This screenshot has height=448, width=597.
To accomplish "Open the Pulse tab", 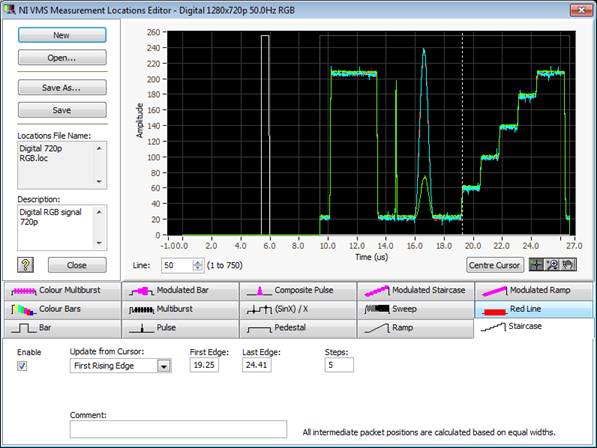I will [x=180, y=328].
